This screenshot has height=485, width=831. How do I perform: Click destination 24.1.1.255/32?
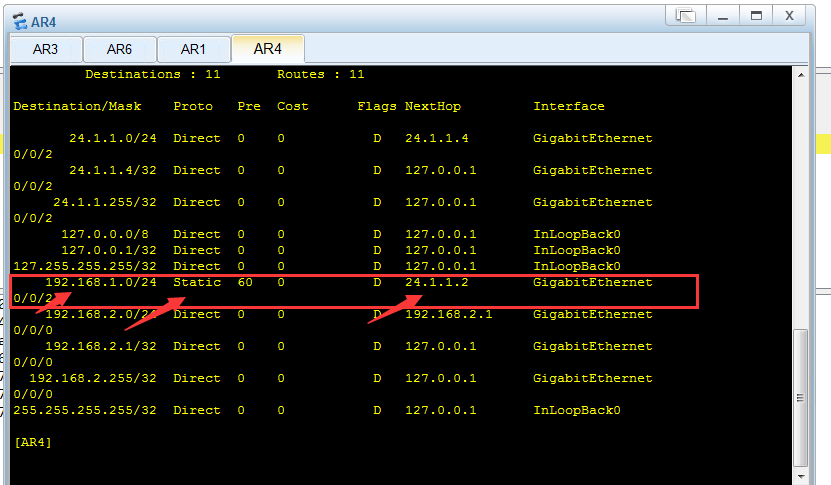point(105,202)
